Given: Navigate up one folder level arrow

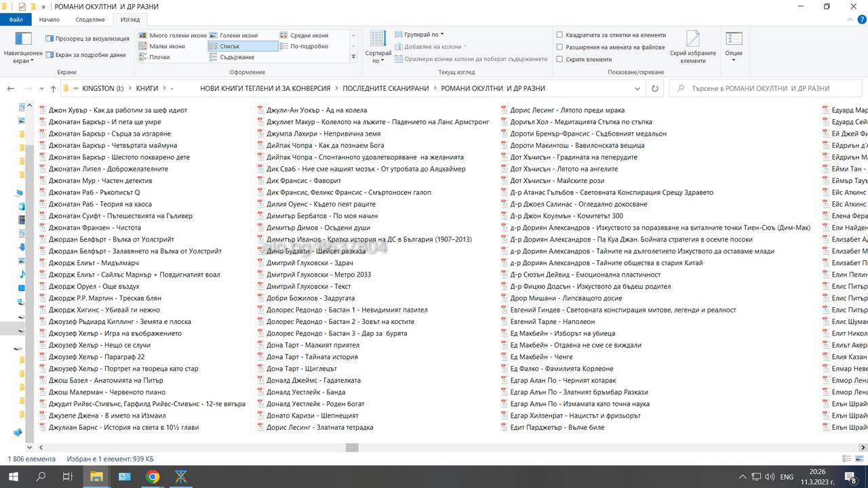Looking at the screenshot, I should tap(53, 88).
